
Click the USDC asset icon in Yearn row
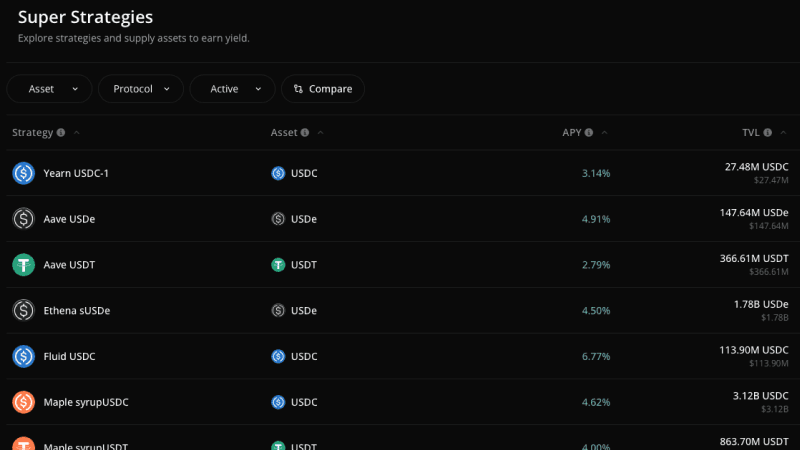(x=278, y=173)
